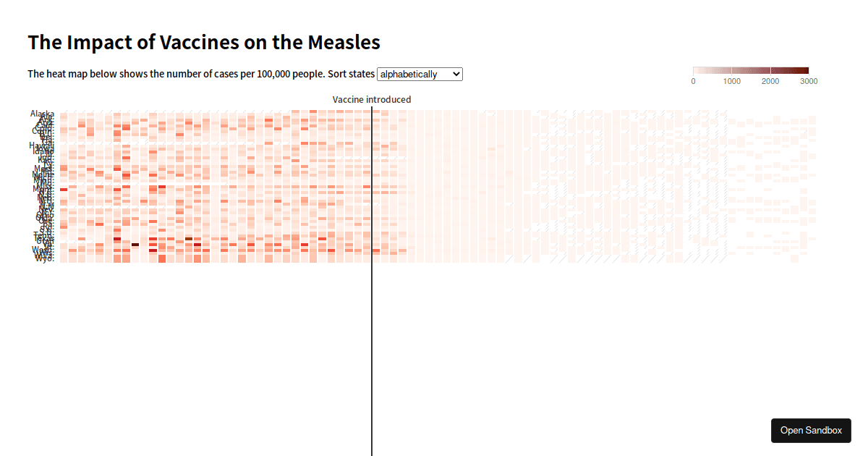Click the instruction text above the heat map
The height and width of the screenshot is (456, 868).
click(200, 74)
